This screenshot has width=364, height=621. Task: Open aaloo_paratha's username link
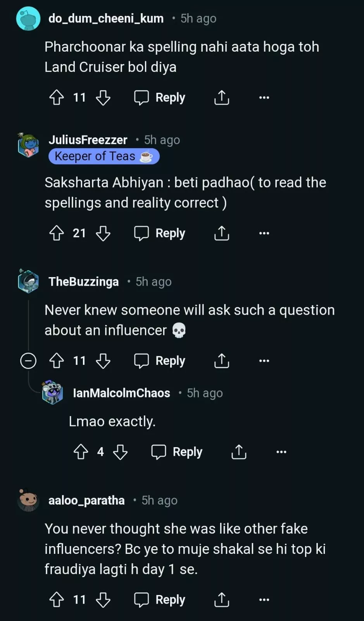point(86,500)
